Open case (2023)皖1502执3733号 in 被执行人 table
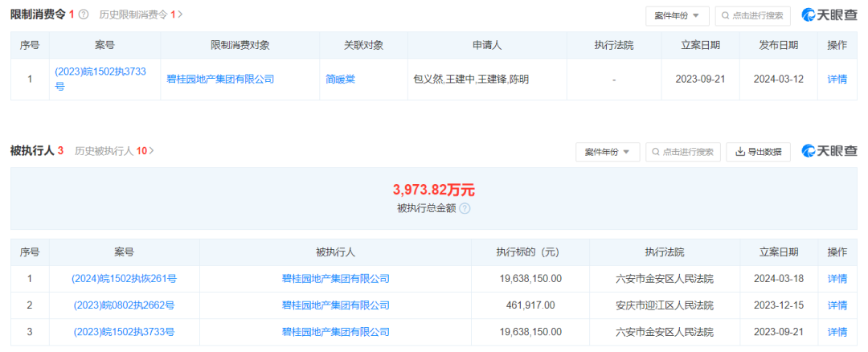Image resolution: width=868 pixels, height=352 pixels. [124, 332]
